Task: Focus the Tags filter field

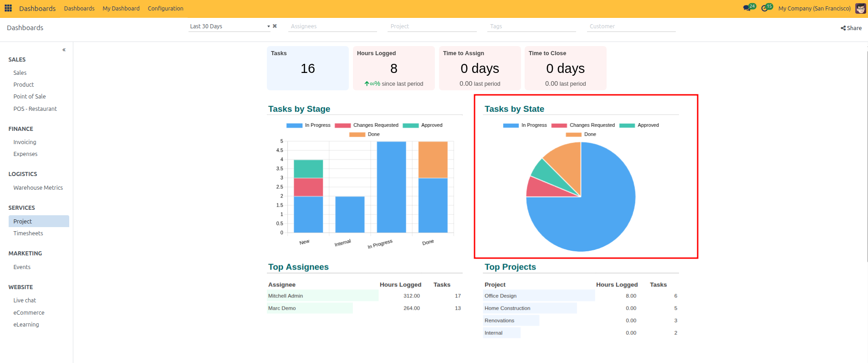Action: [531, 26]
